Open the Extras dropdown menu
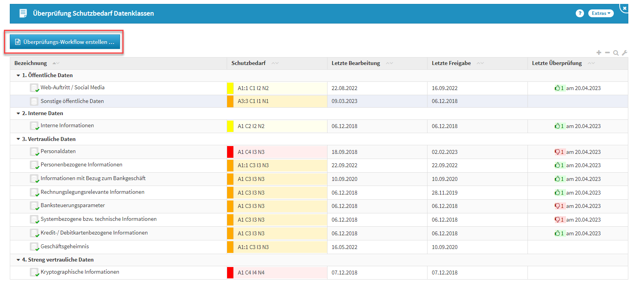 click(x=600, y=13)
